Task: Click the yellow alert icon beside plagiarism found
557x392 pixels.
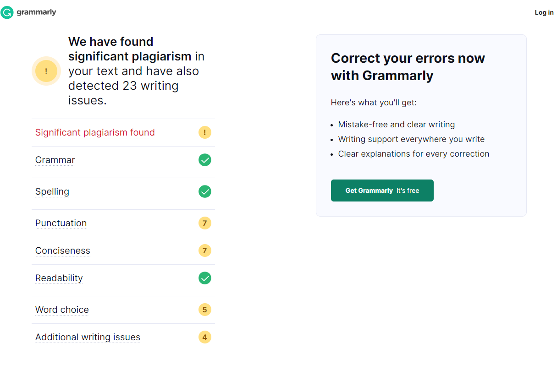Action: [x=204, y=132]
